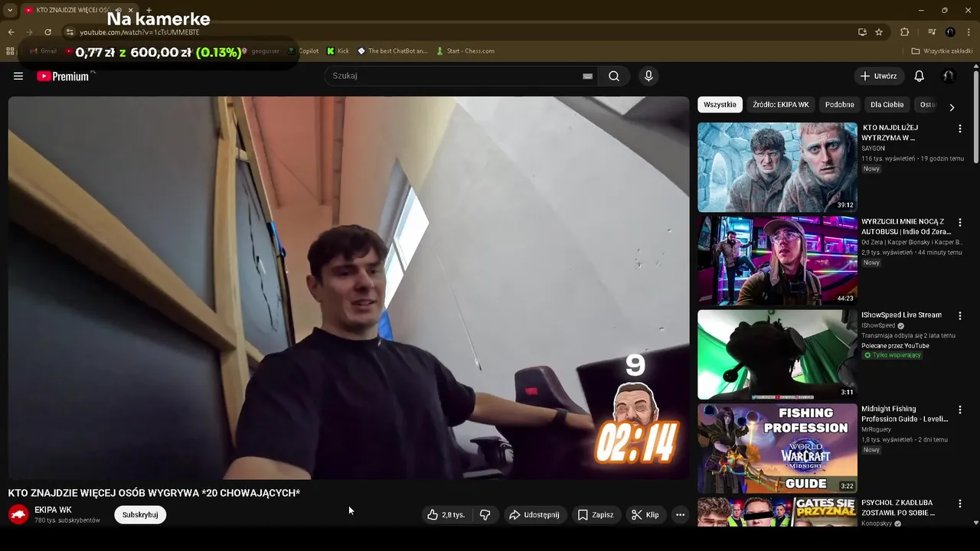980x551 pixels.
Task: Click the video player area
Action: tap(348, 288)
